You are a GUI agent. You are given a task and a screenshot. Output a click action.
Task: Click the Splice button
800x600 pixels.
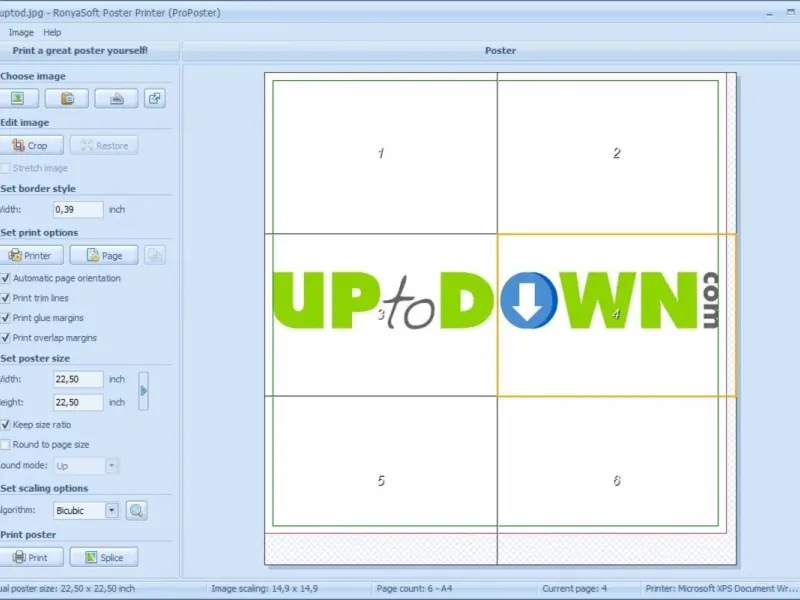pyautogui.click(x=104, y=557)
